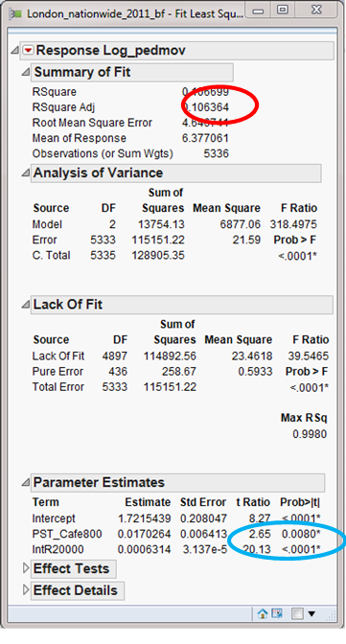The width and height of the screenshot is (346, 644).
Task: Expand the Effect Tests section
Action: 26,569
